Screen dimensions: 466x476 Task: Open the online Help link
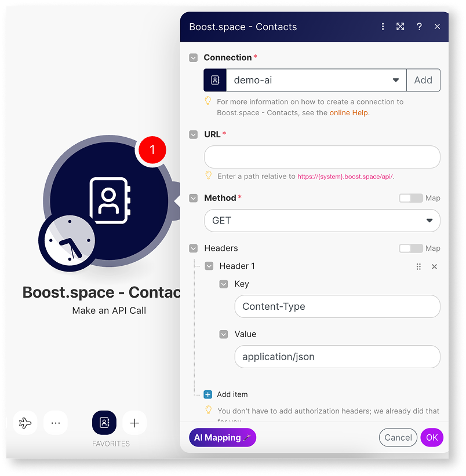pyautogui.click(x=348, y=113)
